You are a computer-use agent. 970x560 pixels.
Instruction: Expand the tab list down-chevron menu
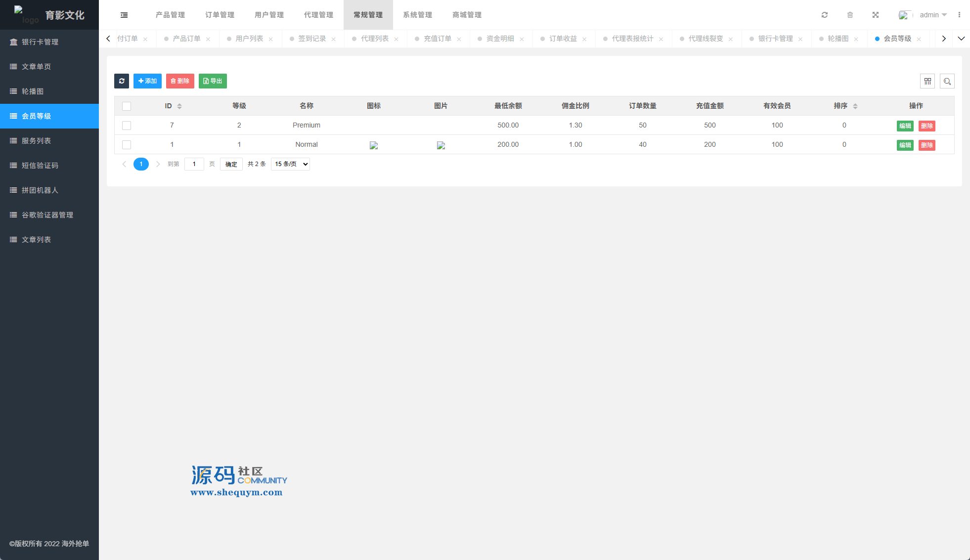(x=961, y=39)
